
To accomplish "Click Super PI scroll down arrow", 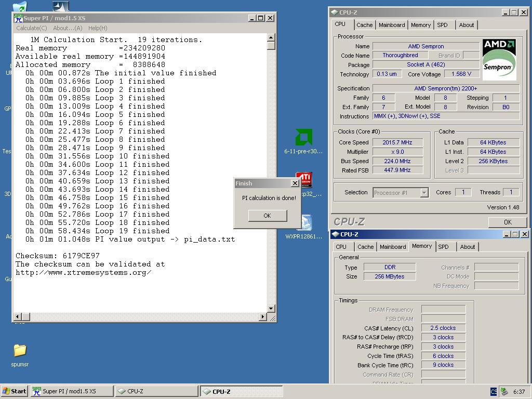I will [271, 309].
